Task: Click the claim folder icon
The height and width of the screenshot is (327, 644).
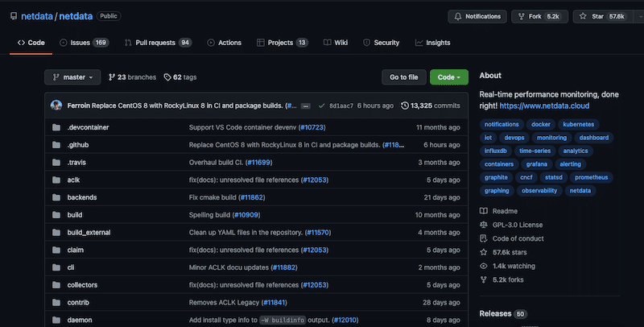Action: (56, 250)
